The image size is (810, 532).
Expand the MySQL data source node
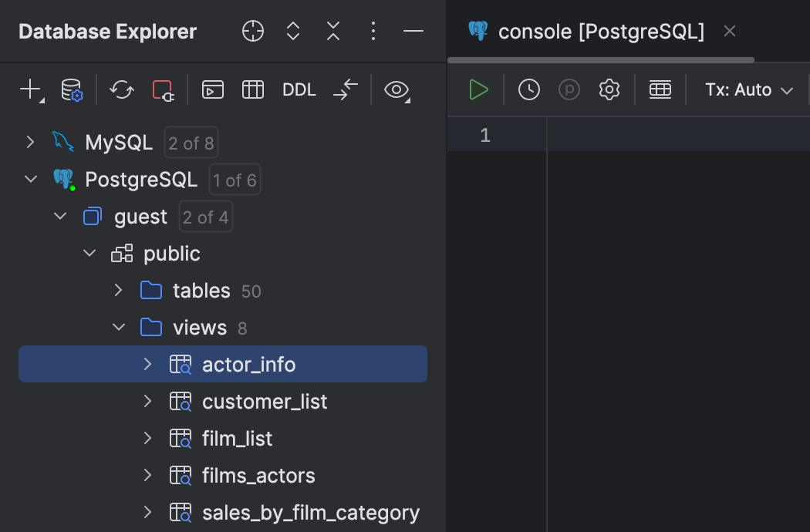(x=30, y=142)
